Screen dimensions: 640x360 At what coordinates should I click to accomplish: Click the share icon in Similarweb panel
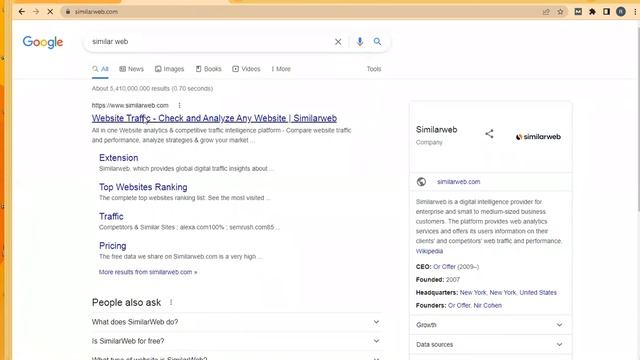489,134
